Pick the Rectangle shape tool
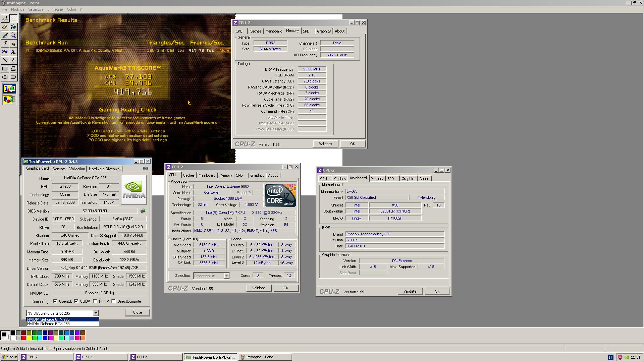 (5, 69)
